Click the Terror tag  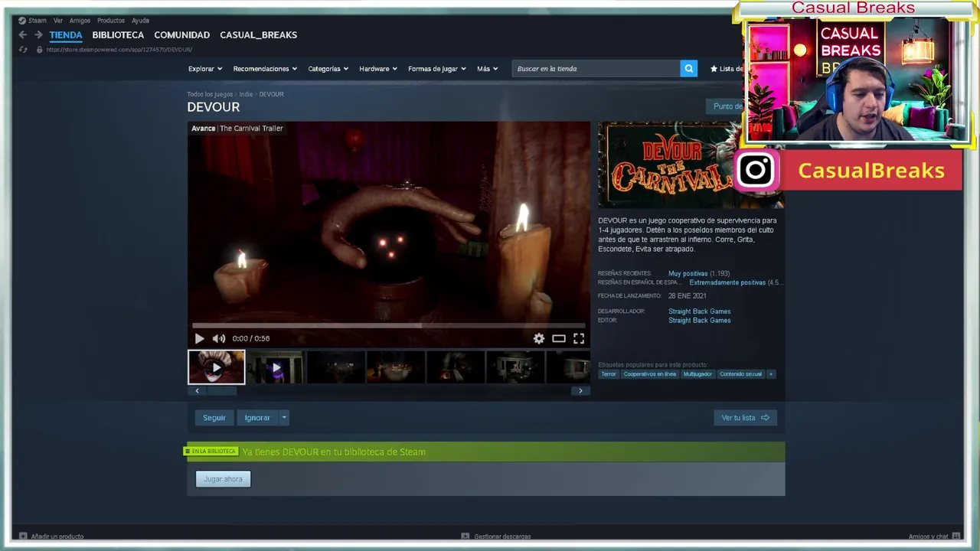pyautogui.click(x=608, y=374)
